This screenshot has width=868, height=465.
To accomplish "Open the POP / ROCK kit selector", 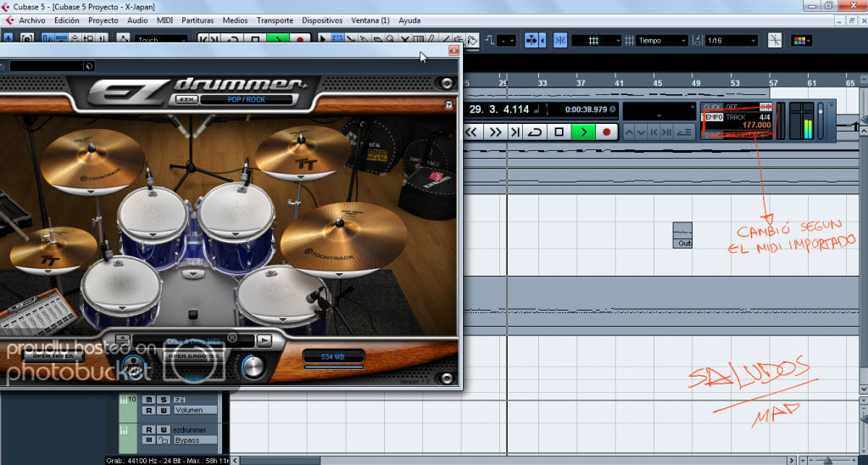I will 246,99.
